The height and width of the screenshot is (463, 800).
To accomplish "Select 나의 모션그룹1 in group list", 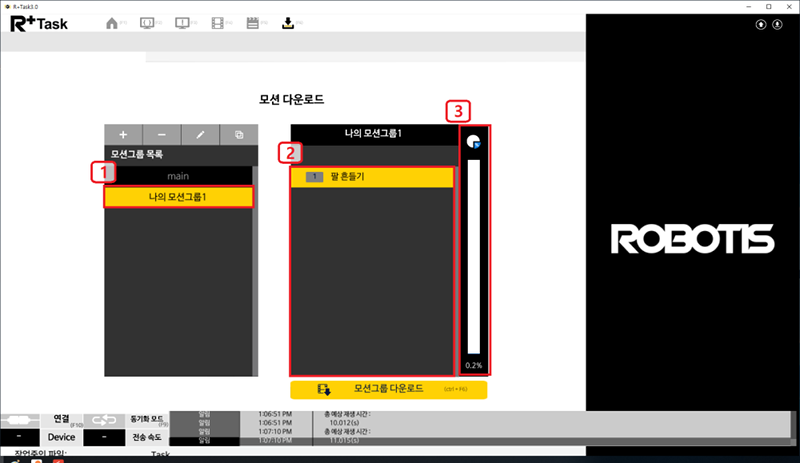I will coord(177,196).
